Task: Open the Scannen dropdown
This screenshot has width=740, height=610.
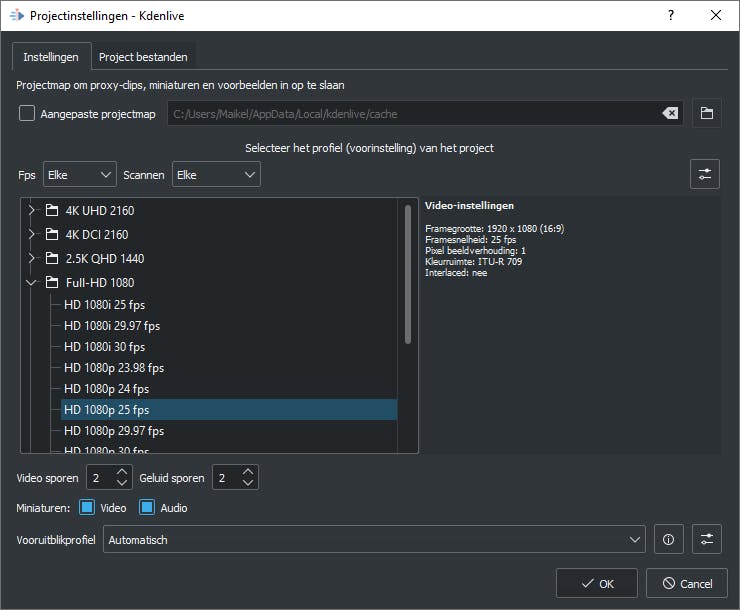Action: click(216, 175)
